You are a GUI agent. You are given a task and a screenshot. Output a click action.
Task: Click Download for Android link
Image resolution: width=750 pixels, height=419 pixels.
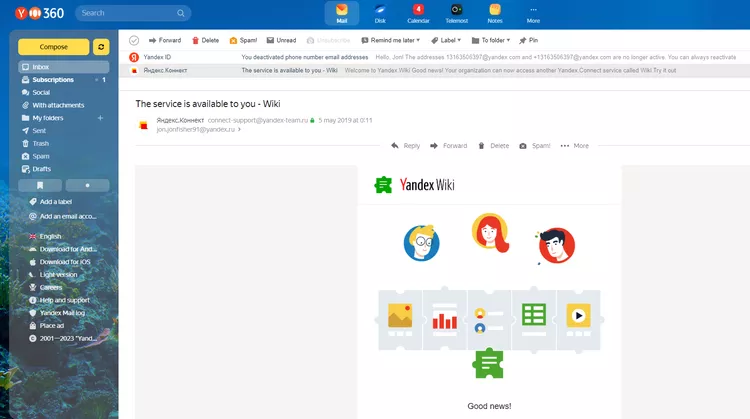pyautogui.click(x=63, y=249)
